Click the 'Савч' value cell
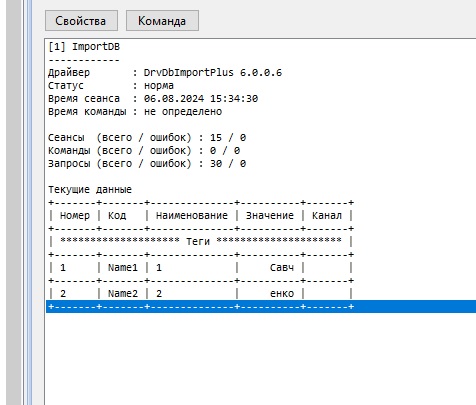Viewport: 476px width, 405px height. [x=282, y=267]
